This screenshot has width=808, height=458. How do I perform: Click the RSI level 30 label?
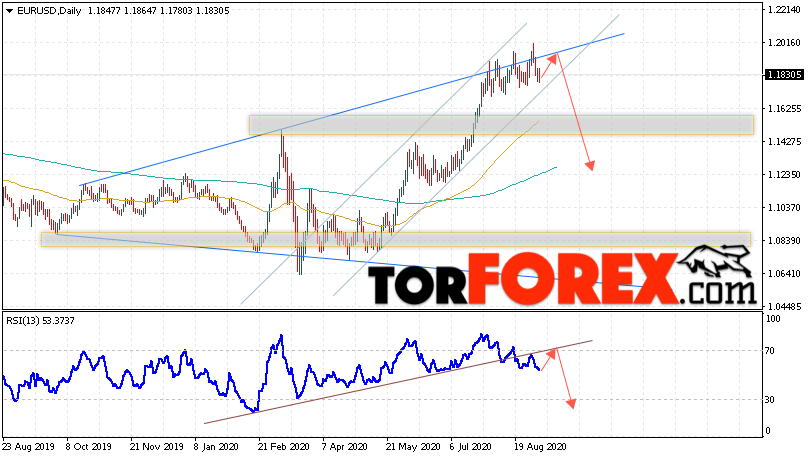coord(770,400)
